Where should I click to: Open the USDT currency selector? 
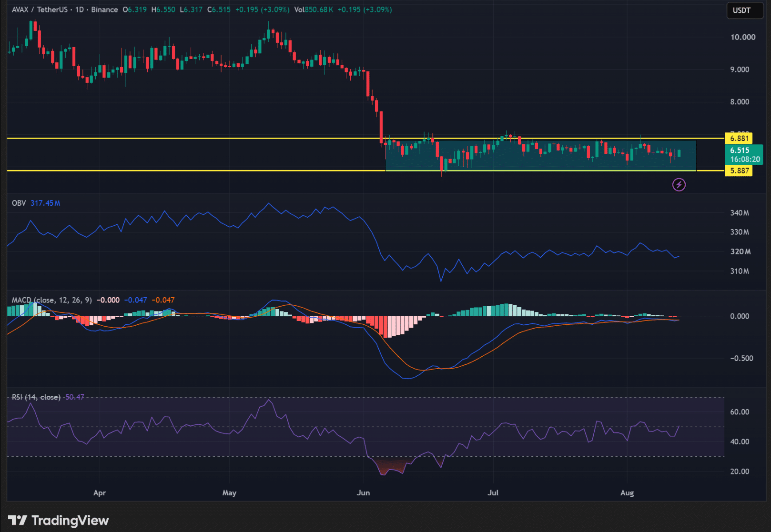click(x=745, y=10)
